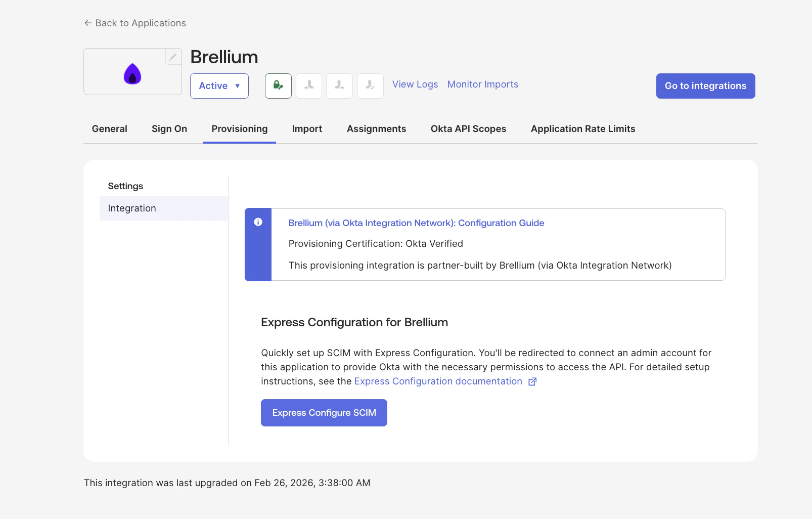
Task: Click the import users to Okta icon
Action: click(308, 86)
